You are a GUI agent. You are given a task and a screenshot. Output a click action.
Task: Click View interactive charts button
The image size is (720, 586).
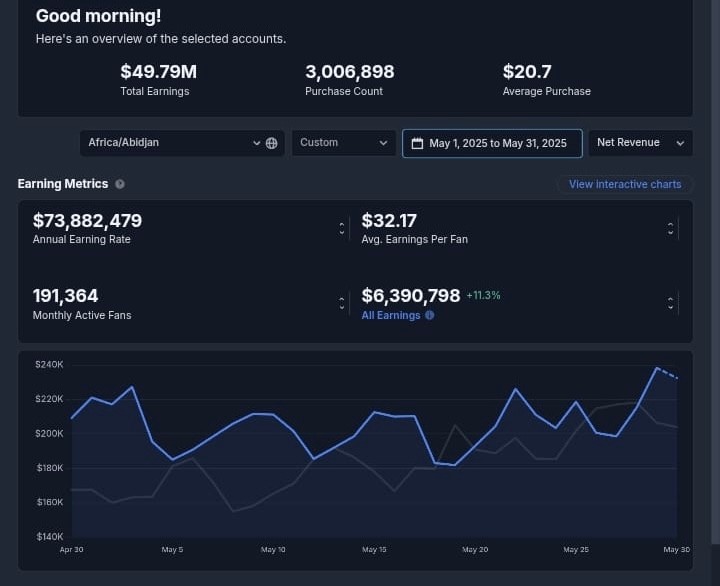[625, 184]
